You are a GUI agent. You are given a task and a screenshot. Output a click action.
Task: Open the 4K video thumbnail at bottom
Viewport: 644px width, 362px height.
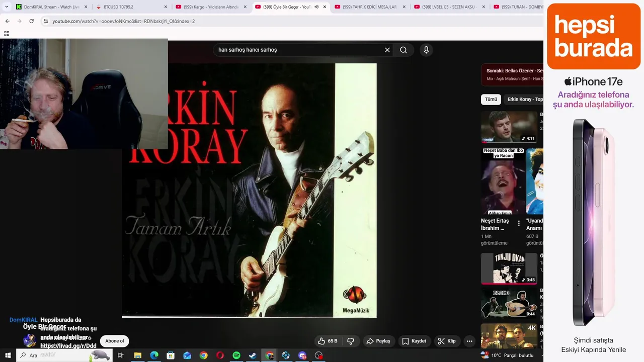point(509,336)
